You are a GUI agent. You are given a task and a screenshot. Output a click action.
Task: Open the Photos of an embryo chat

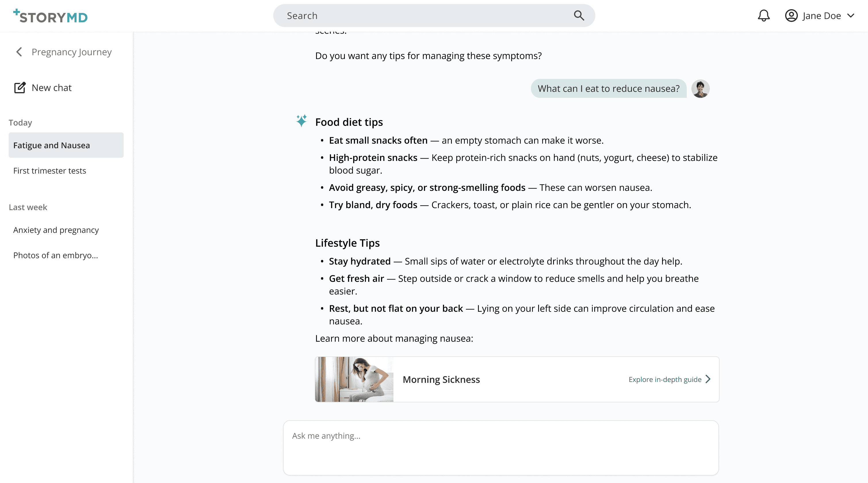pos(56,255)
